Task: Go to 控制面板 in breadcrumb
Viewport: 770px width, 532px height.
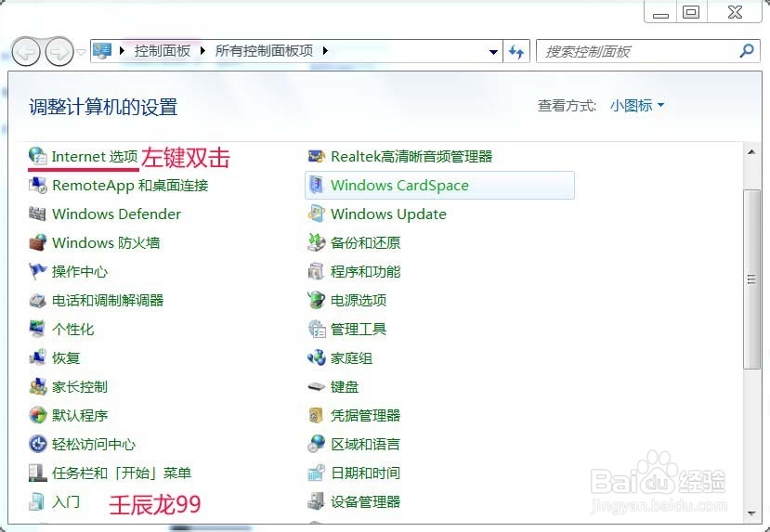Action: coord(163,50)
